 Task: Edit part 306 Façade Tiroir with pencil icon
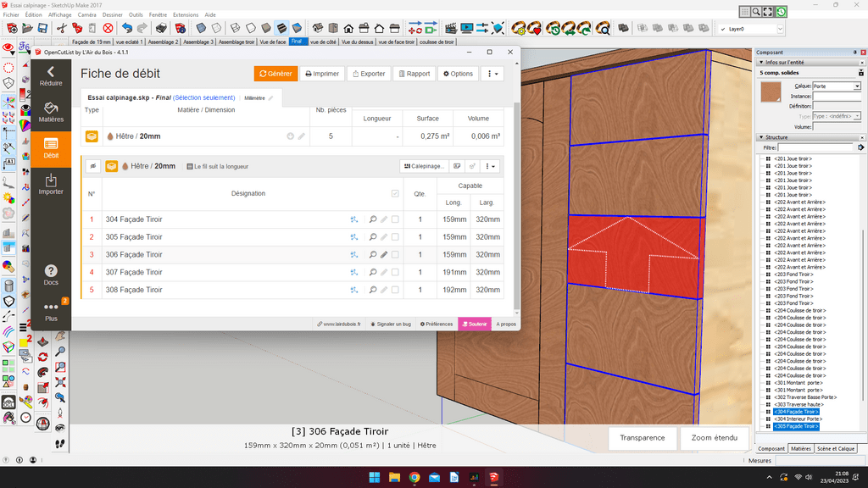384,255
